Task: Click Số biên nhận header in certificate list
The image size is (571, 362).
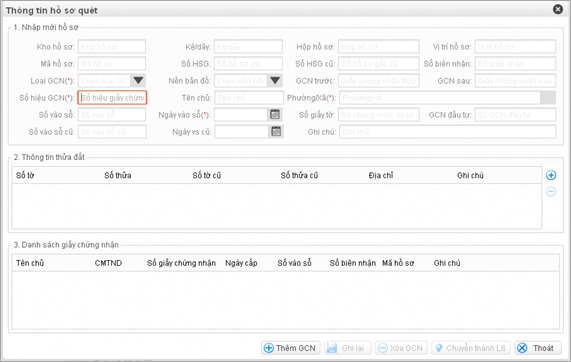Action: click(x=353, y=263)
